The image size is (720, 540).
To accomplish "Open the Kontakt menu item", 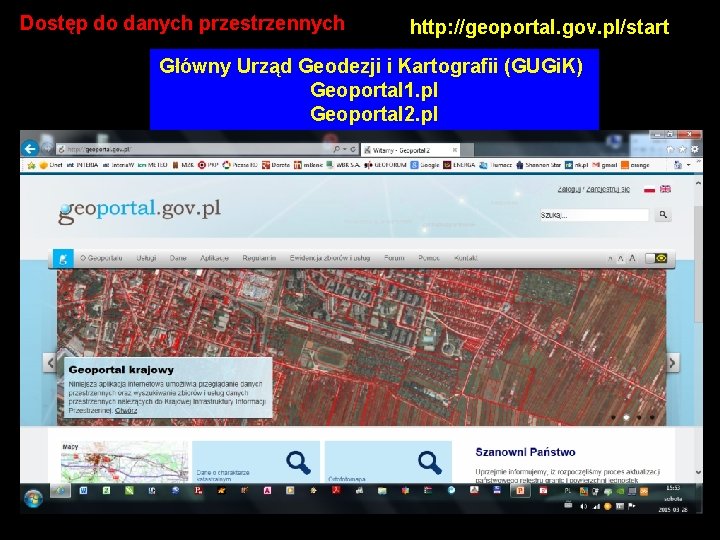I will point(466,258).
